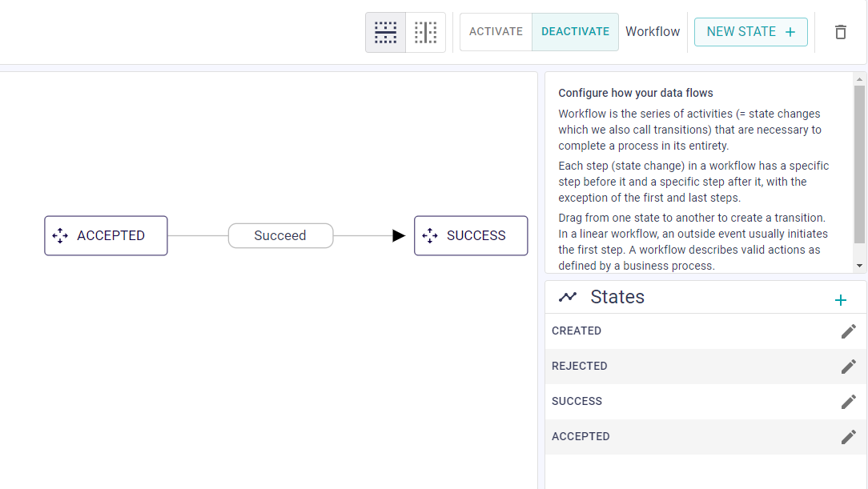Click move handle on ACCEPTED node

click(60, 235)
